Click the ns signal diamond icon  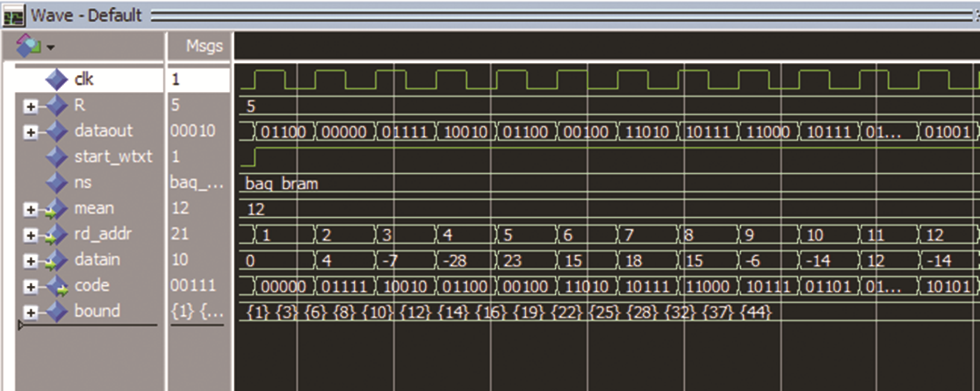coord(56,183)
